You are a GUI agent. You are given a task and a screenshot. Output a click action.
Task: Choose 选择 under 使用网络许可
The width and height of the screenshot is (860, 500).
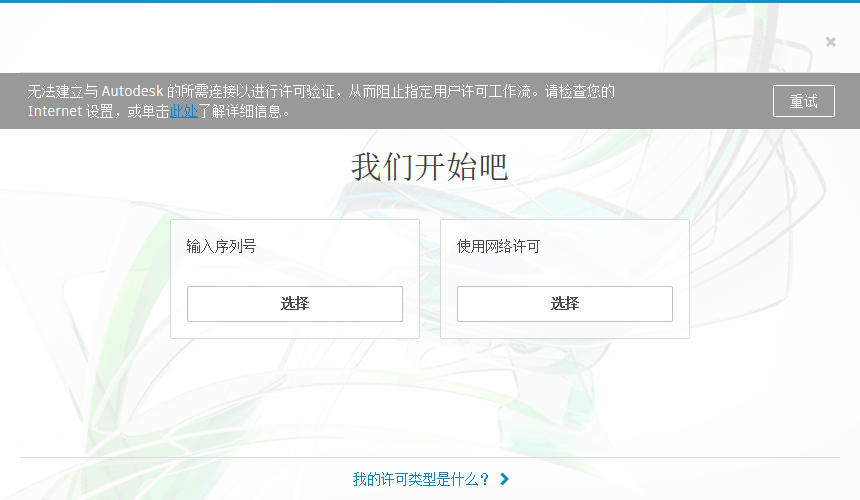564,304
